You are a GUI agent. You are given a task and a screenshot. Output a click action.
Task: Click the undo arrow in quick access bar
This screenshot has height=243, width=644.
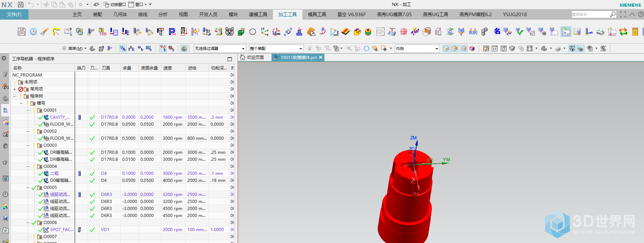(31, 5)
